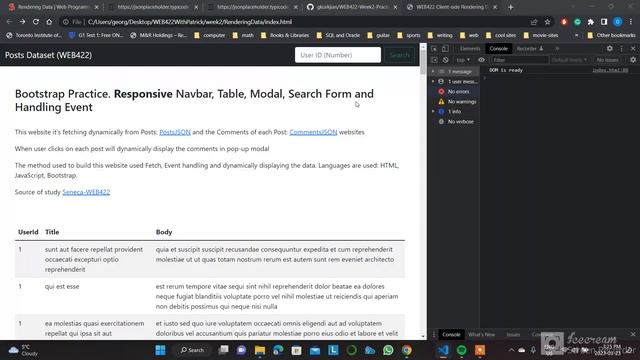Image resolution: width=640 pixels, height=360 pixels.
Task: Click the post row 'sunt aut facere repellat'
Action: click(x=210, y=259)
